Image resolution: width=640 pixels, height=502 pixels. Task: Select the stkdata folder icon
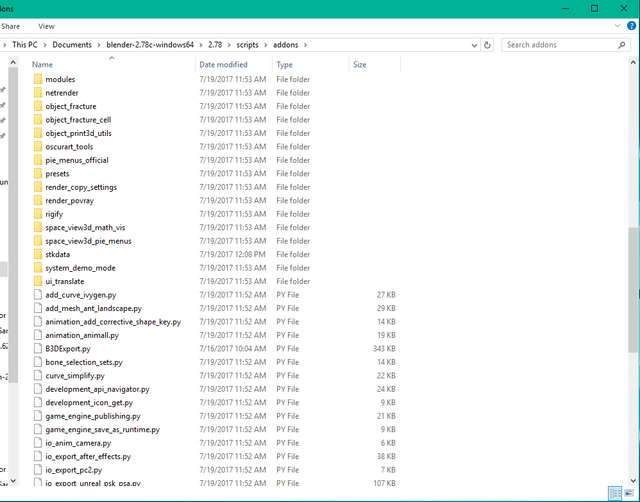coord(38,254)
